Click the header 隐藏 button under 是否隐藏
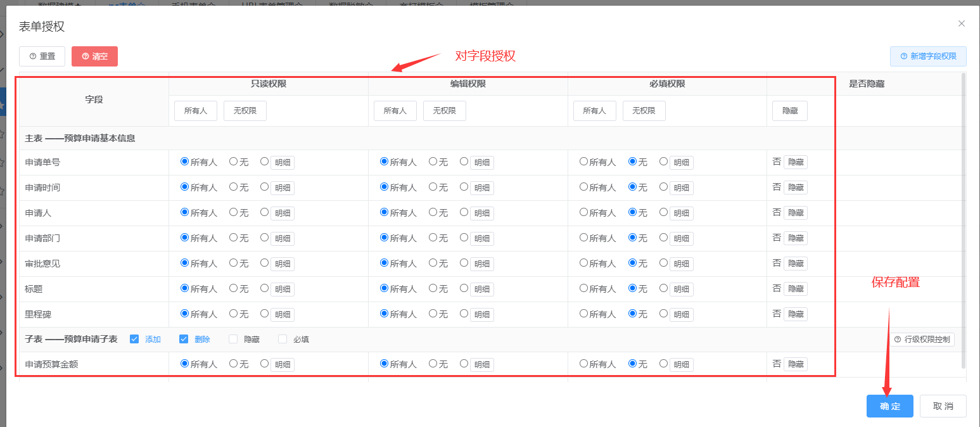The width and height of the screenshot is (980, 427). (789, 111)
